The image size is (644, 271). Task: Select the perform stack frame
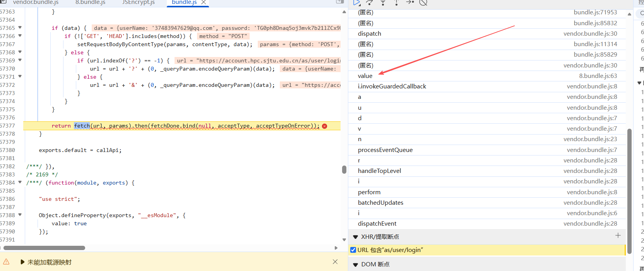[x=487, y=192]
